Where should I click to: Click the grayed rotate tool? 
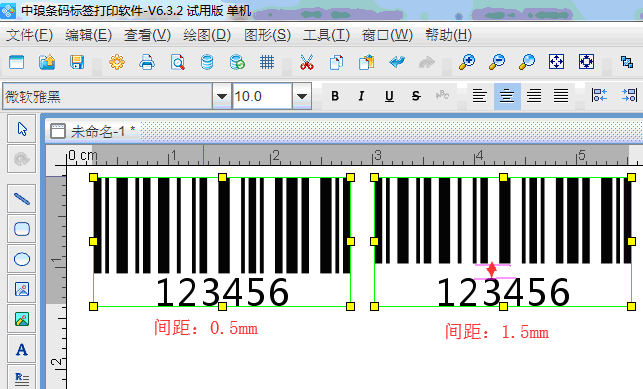(22, 159)
